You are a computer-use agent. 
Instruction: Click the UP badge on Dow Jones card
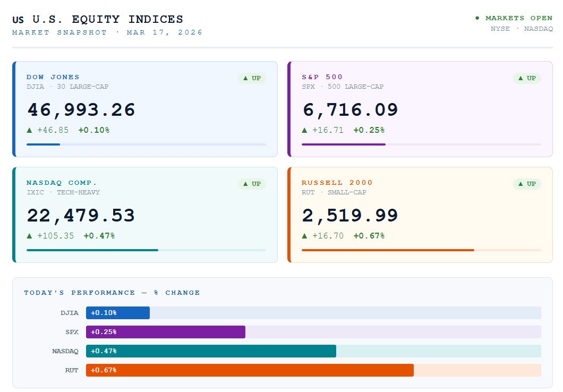click(252, 78)
